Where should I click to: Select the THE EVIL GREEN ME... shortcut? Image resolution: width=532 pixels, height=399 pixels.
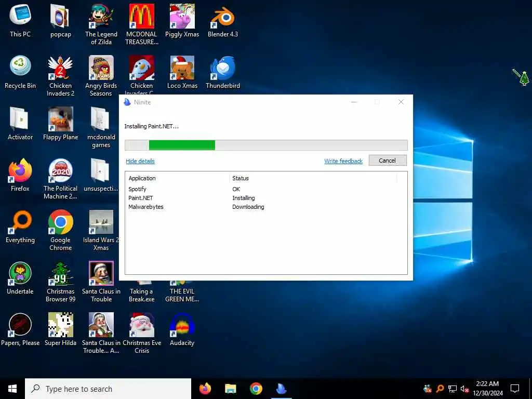[182, 291]
